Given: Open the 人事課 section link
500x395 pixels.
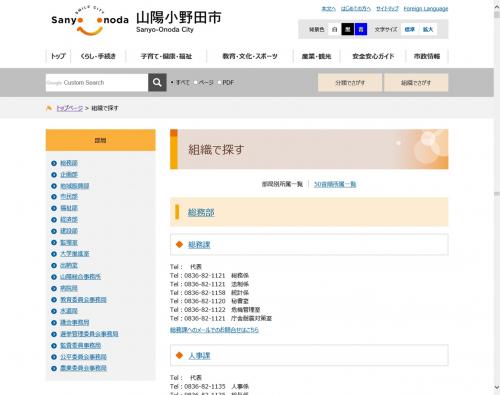Looking at the screenshot, I should tap(199, 356).
